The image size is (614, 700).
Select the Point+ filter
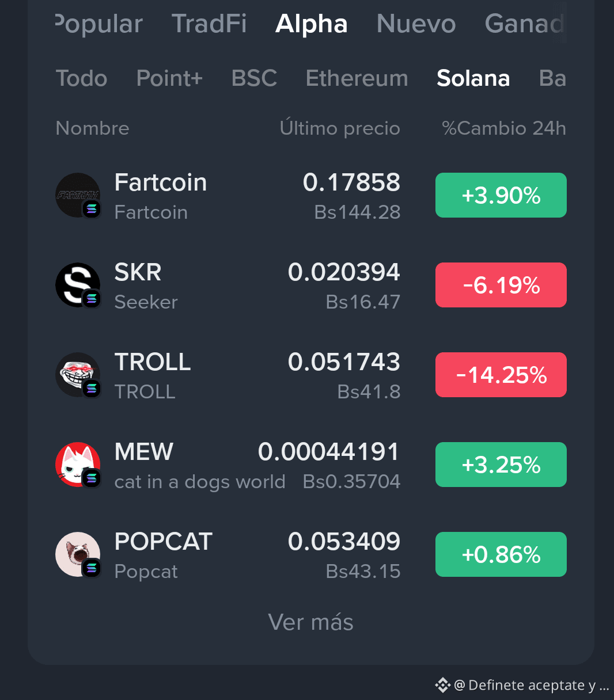coord(169,78)
